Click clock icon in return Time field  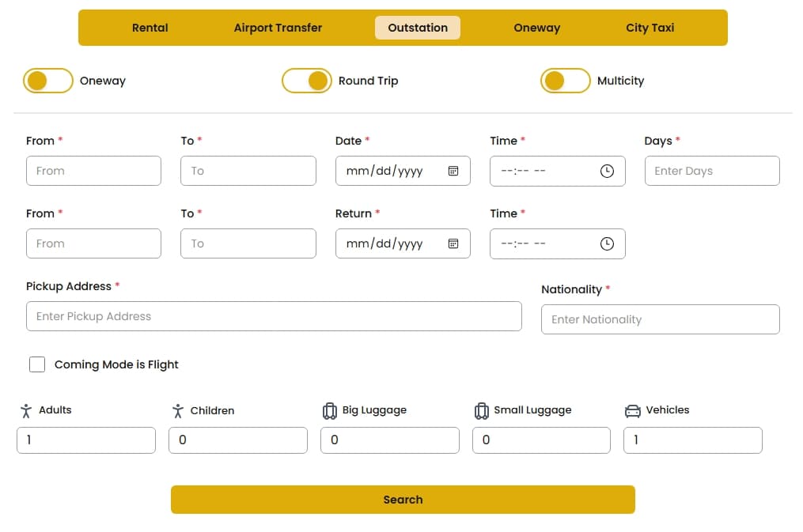[x=607, y=243]
